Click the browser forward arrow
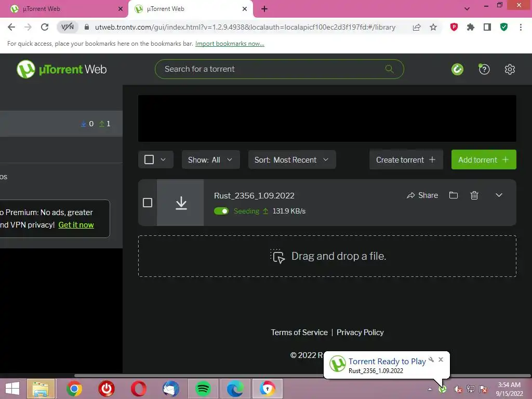Viewport: 532px width, 399px height. 28,27
